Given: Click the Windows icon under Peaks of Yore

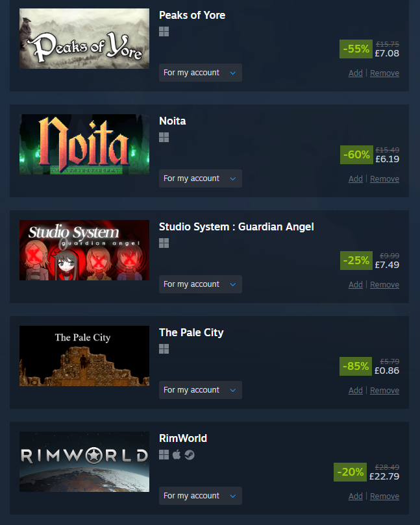Looking at the screenshot, I should click(164, 31).
